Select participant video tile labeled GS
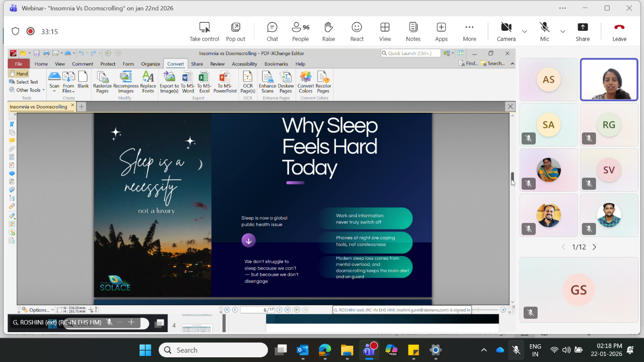This screenshot has width=644, height=362. (x=579, y=290)
